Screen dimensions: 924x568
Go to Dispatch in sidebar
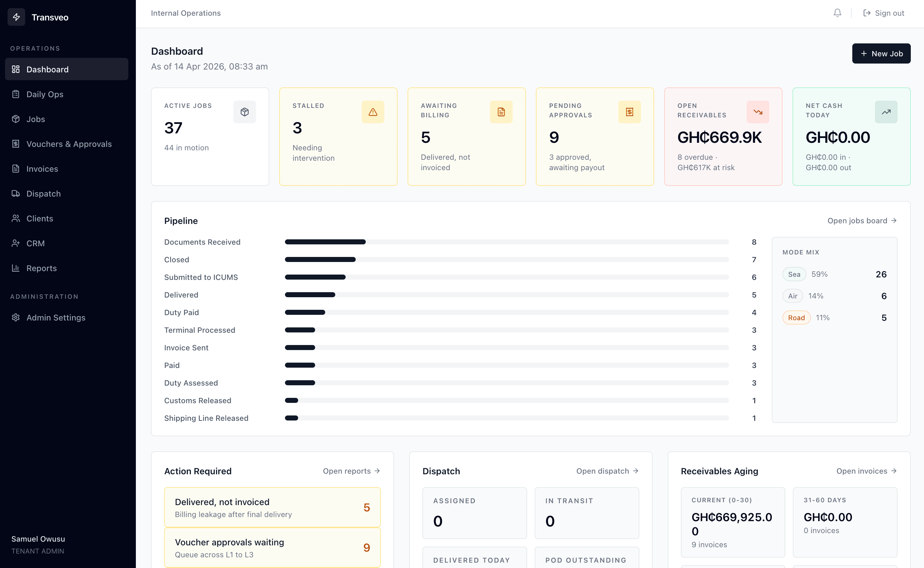66,193
